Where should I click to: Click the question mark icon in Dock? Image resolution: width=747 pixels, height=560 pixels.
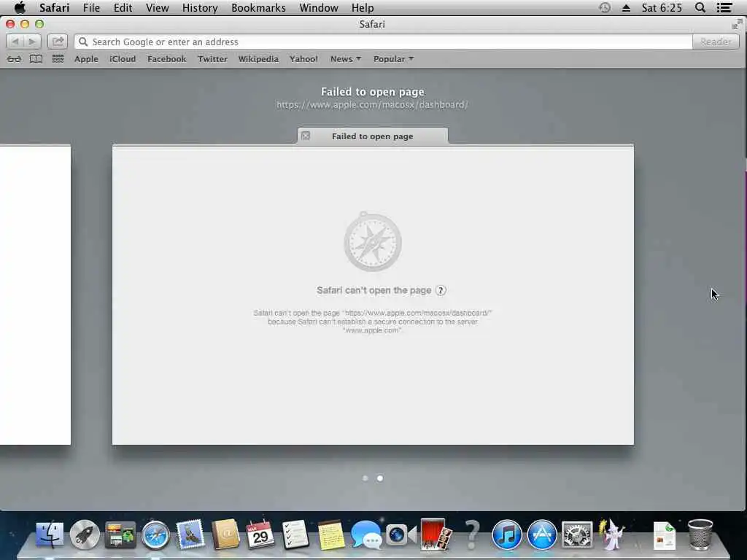point(472,534)
